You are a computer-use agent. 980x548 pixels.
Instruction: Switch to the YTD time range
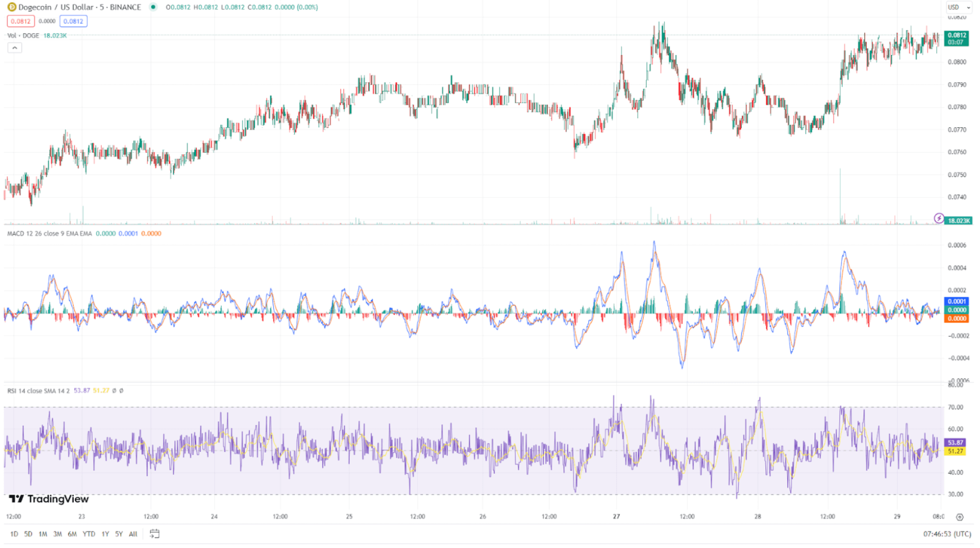tap(88, 534)
